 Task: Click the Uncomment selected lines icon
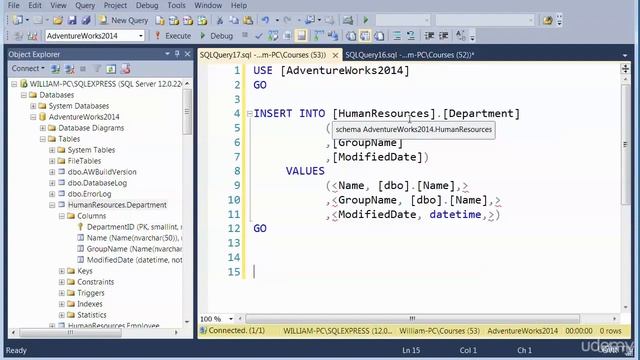(411, 36)
